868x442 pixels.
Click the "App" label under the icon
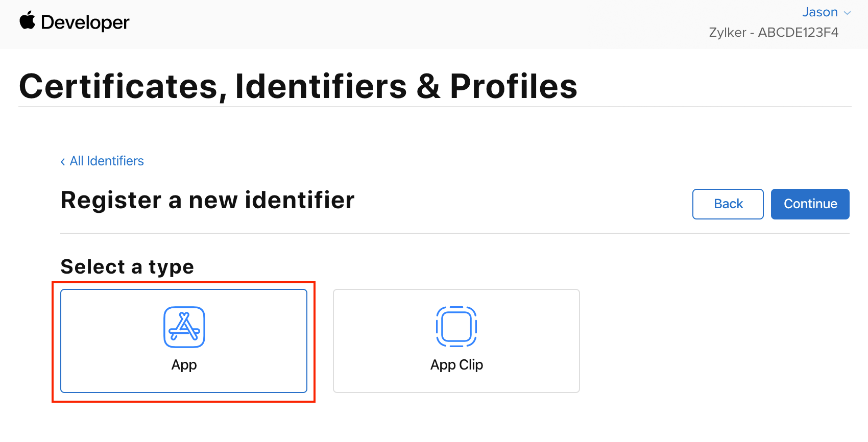click(x=184, y=365)
